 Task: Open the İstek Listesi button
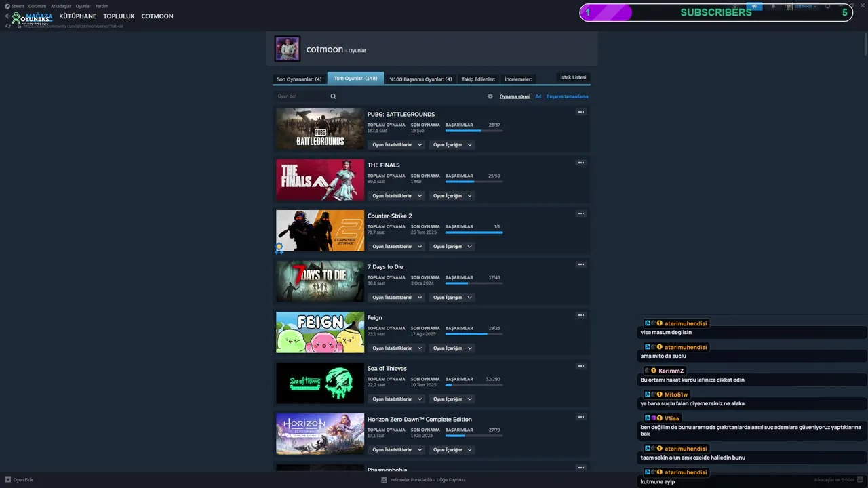pos(573,77)
